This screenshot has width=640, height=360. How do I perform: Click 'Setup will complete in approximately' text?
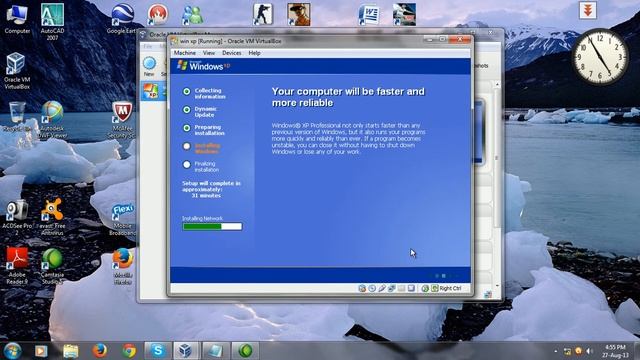211,187
